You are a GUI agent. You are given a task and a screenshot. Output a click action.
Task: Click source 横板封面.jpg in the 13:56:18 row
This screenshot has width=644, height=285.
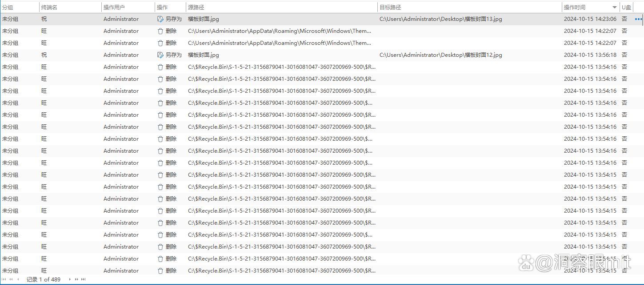click(x=204, y=55)
